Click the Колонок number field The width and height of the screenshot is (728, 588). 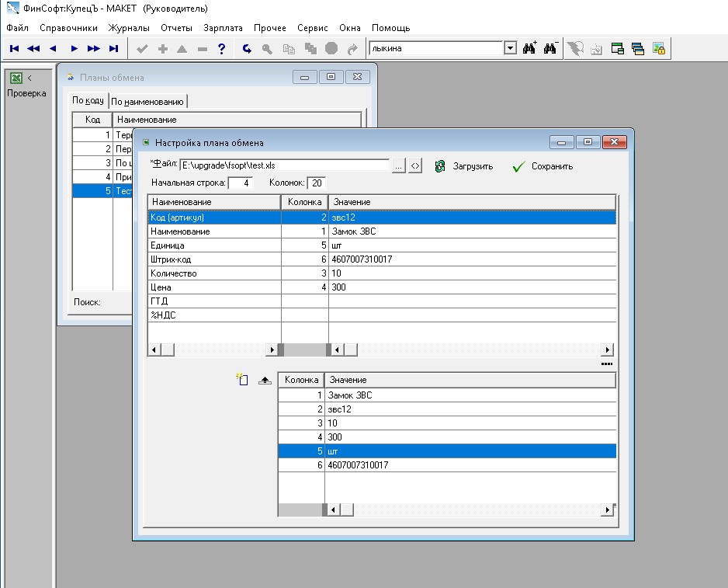point(316,183)
